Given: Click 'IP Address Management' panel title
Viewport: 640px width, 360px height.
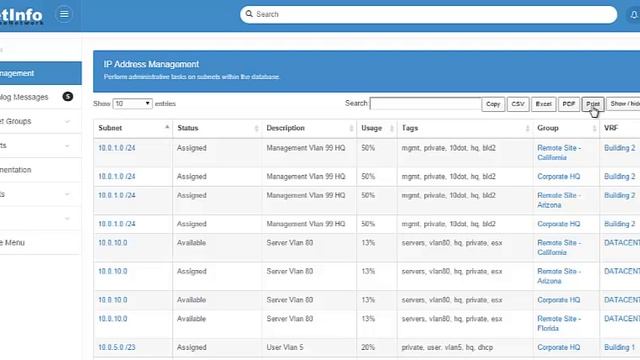Looking at the screenshot, I should (151, 64).
